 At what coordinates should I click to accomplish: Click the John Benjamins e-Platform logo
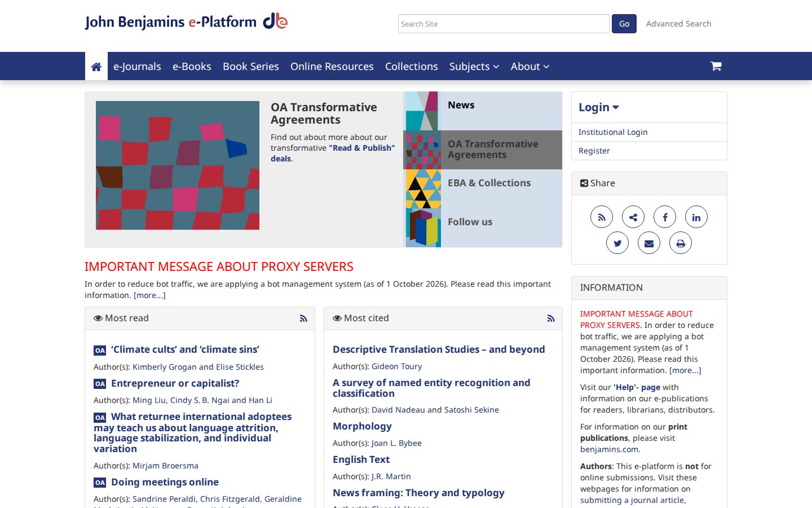click(x=186, y=21)
